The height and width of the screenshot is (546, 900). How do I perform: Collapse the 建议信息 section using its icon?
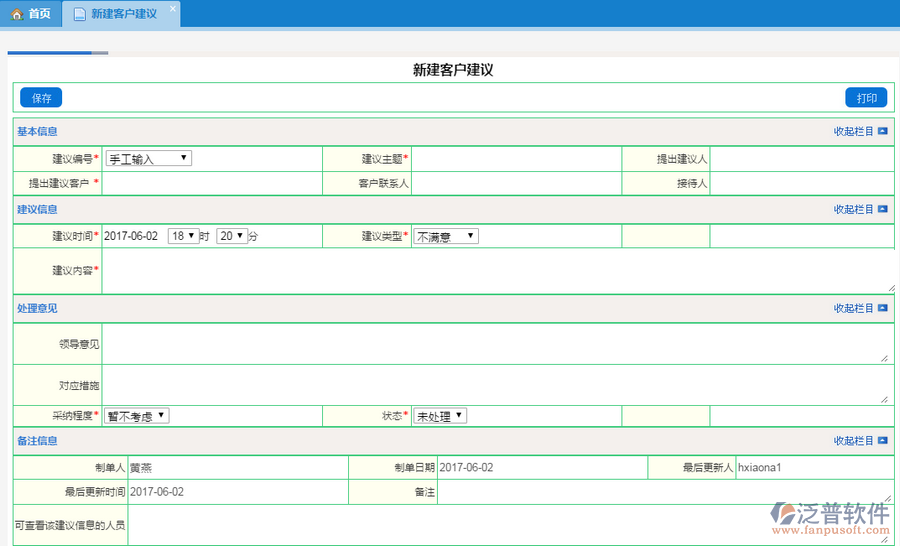point(882,209)
